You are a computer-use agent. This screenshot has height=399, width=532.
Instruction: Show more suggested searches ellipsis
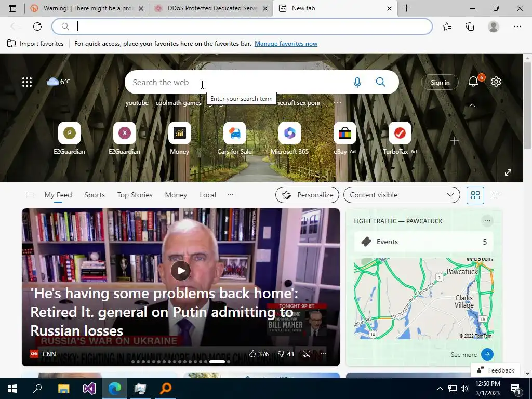[x=337, y=103]
